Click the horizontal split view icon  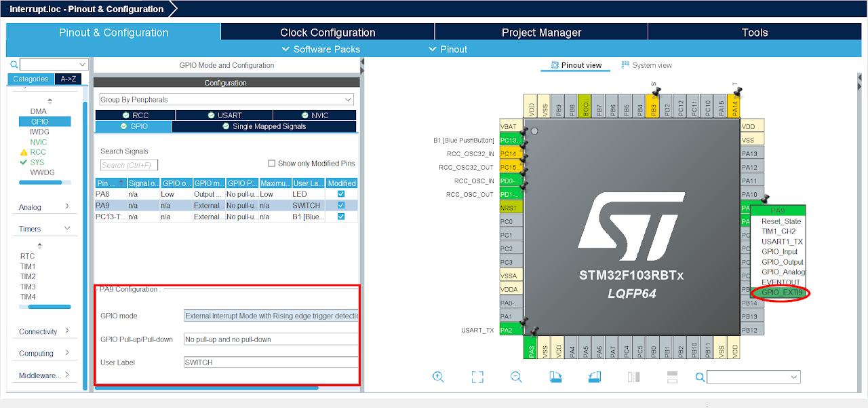tap(673, 377)
